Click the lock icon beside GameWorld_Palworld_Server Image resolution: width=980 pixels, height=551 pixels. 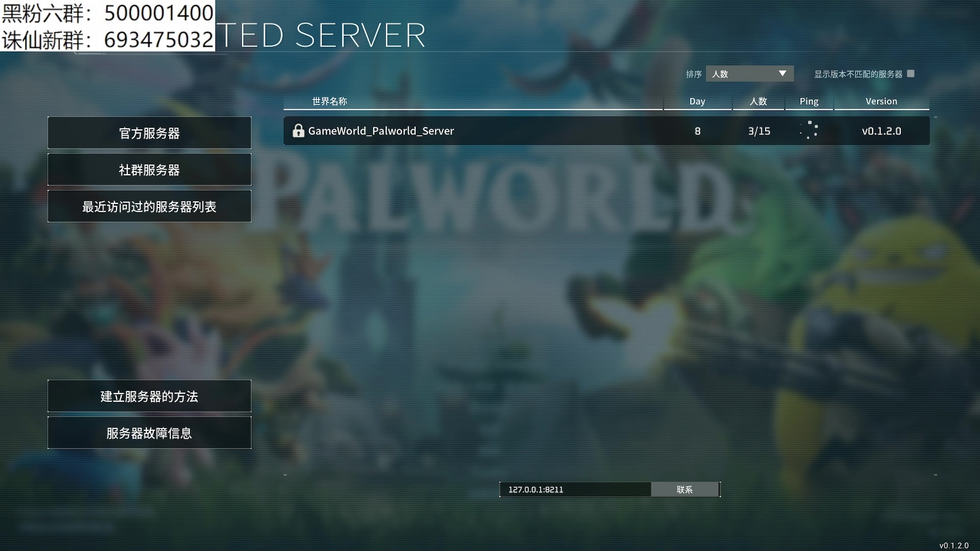pos(298,131)
